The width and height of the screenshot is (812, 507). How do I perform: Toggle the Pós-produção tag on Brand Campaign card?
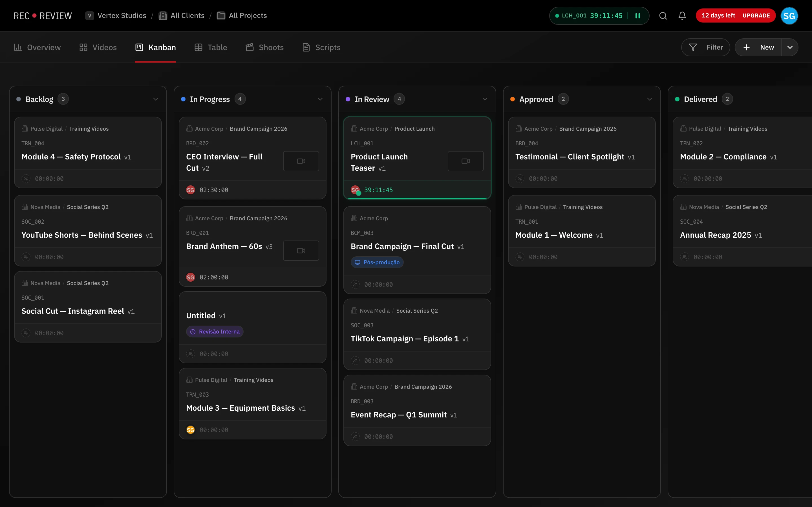point(377,262)
